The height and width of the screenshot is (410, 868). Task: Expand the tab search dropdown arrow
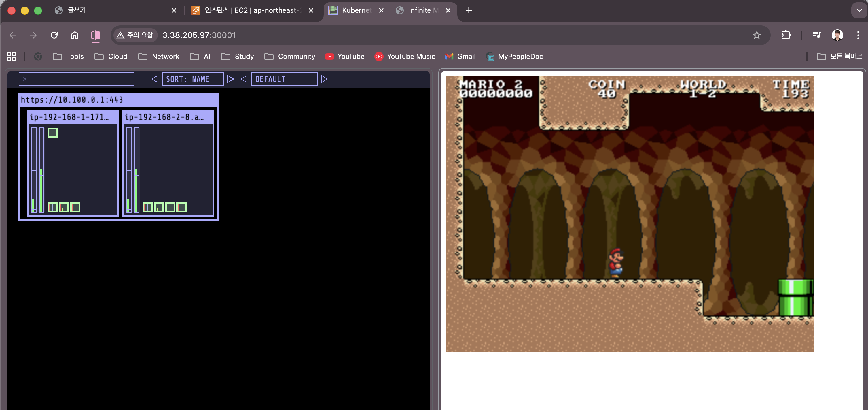pyautogui.click(x=859, y=10)
